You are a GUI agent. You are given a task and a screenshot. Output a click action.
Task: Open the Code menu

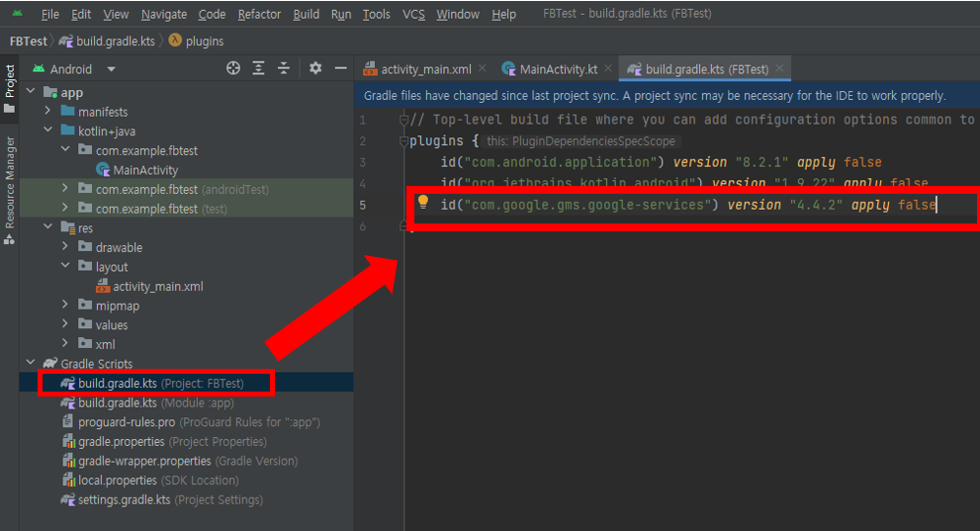[x=212, y=14]
